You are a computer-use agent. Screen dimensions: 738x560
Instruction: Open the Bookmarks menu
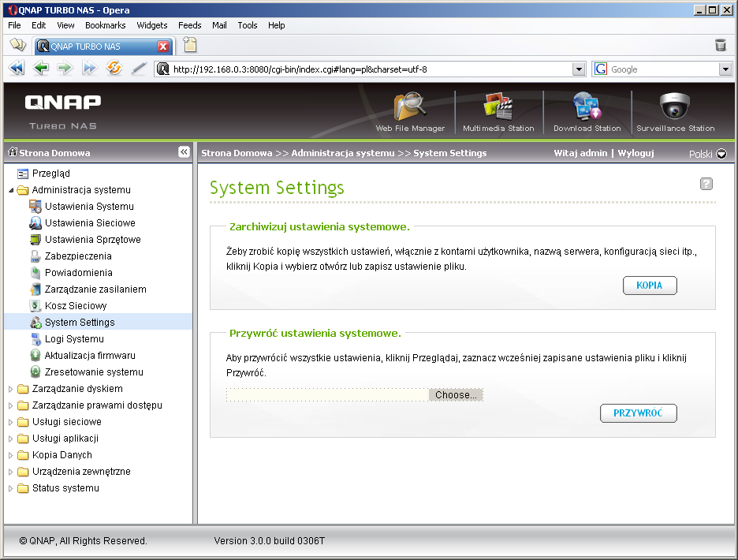pos(106,25)
